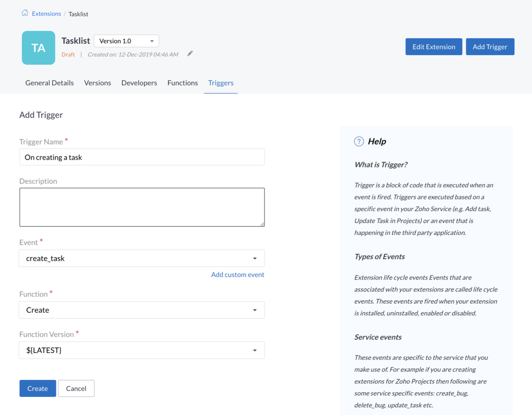Image resolution: width=532 pixels, height=415 pixels.
Task: Click the Help question mark icon
Action: coord(358,142)
